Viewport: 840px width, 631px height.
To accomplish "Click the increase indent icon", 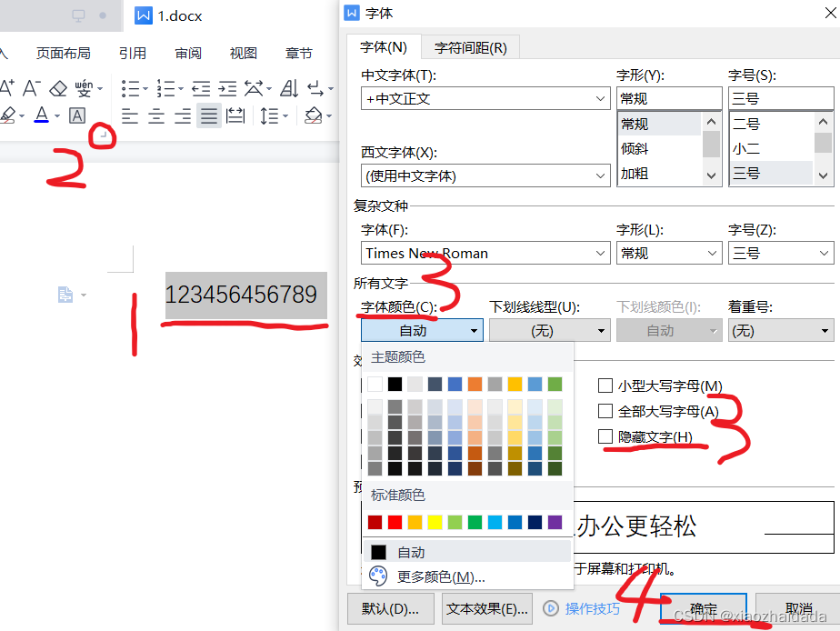I will pos(227,88).
